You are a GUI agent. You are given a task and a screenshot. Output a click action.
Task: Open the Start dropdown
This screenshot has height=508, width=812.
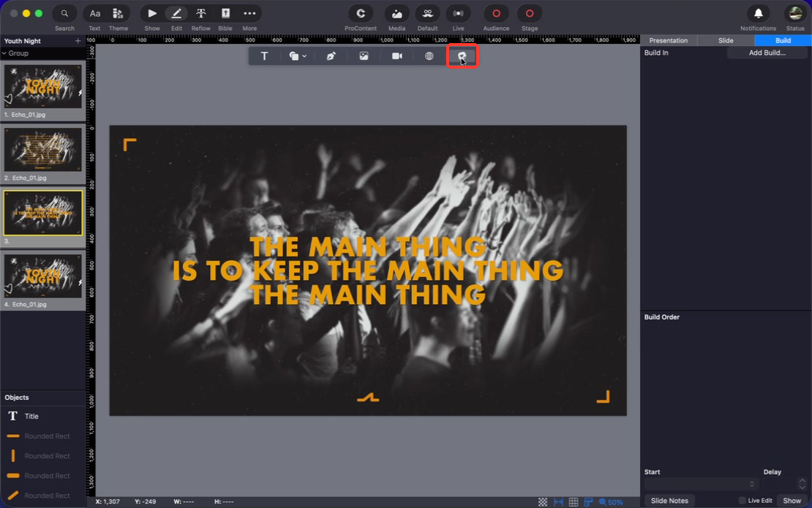702,484
